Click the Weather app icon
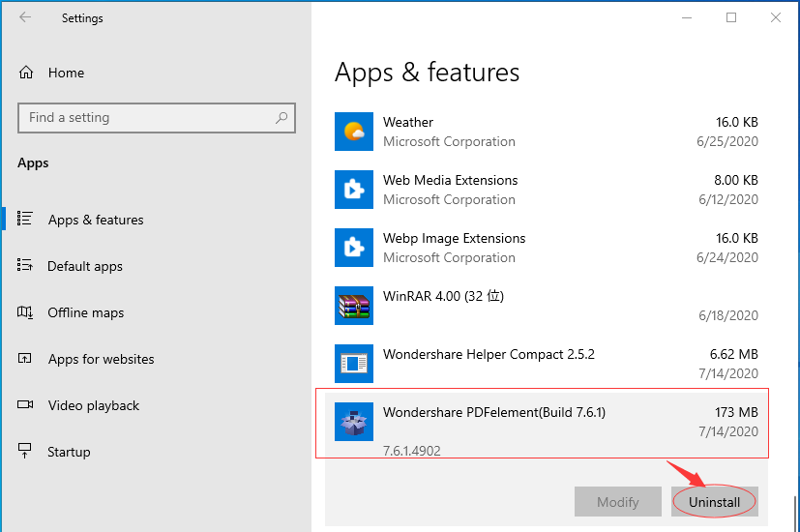800x532 pixels. click(354, 132)
